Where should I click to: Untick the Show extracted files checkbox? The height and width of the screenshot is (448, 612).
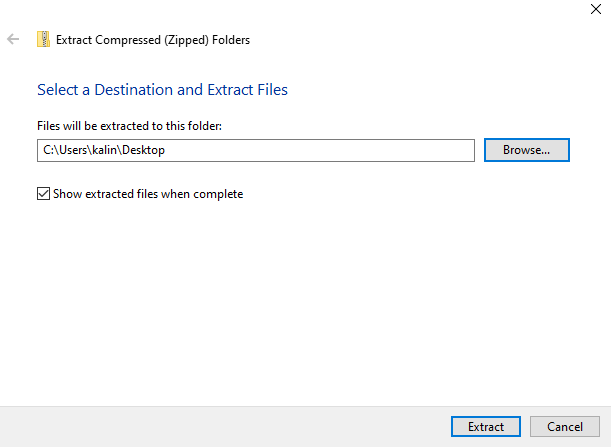point(43,194)
